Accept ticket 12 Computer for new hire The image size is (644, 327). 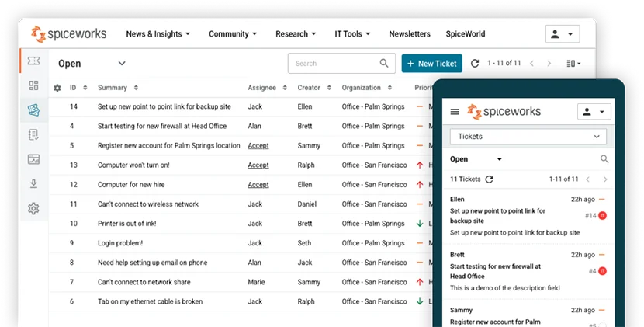point(258,185)
